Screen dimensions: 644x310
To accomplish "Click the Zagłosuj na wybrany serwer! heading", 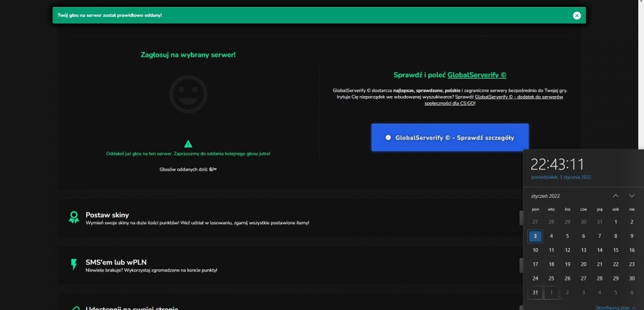I will pos(188,55).
